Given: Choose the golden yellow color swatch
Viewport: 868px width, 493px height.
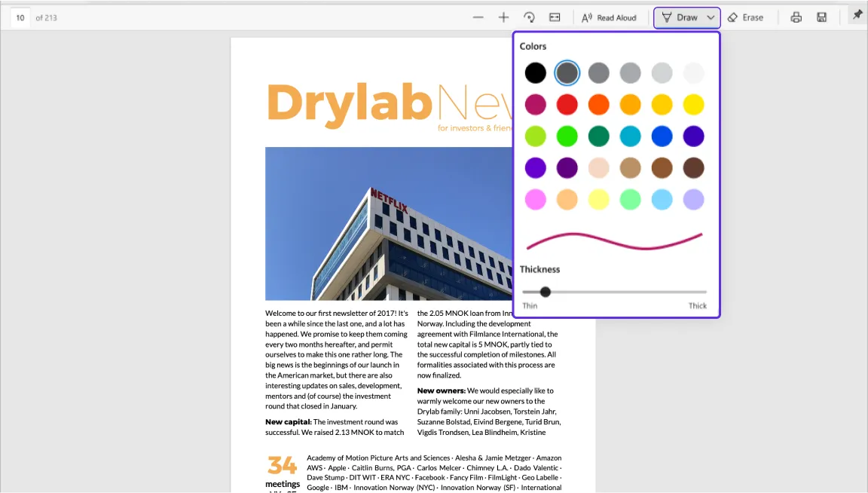Looking at the screenshot, I should click(x=662, y=105).
